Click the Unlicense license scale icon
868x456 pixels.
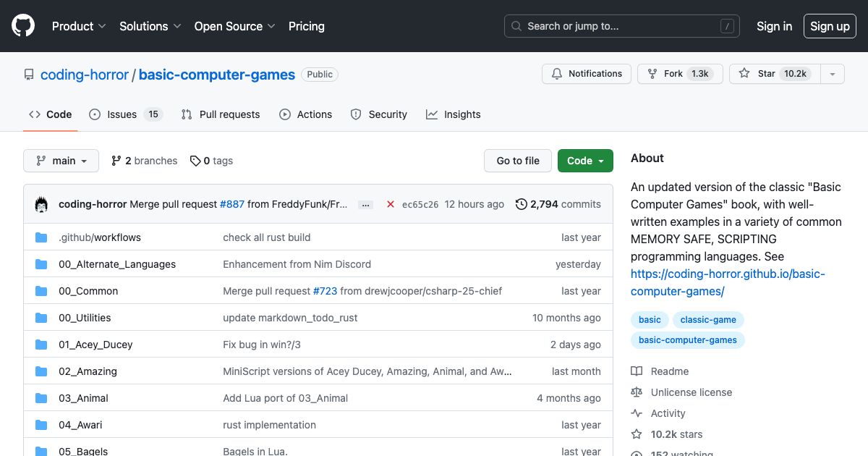click(636, 392)
